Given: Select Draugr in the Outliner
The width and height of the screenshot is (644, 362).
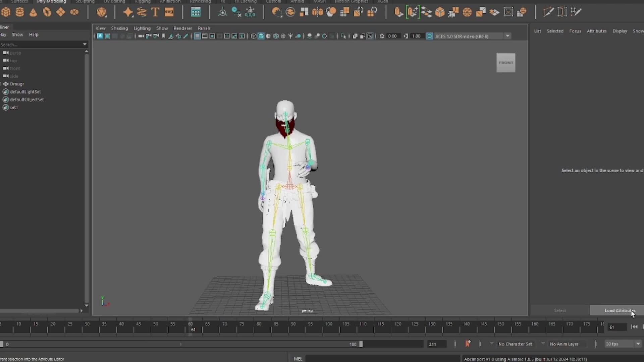Looking at the screenshot, I should click(x=17, y=84).
